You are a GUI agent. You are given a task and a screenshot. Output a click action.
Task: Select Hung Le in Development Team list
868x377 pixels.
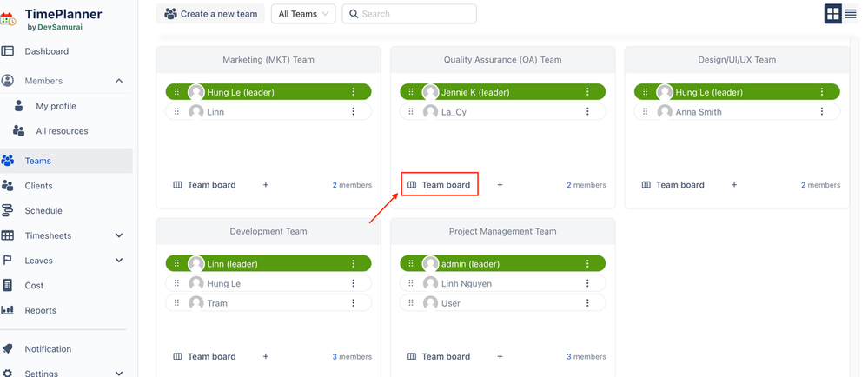tap(268, 283)
